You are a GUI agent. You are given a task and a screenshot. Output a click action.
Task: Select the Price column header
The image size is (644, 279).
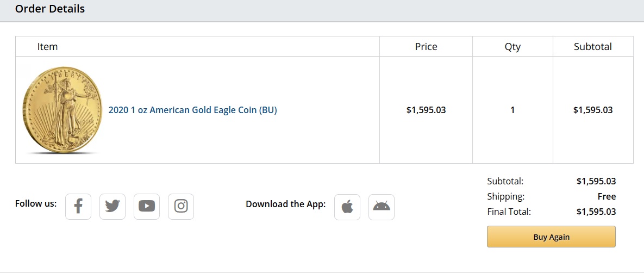426,47
